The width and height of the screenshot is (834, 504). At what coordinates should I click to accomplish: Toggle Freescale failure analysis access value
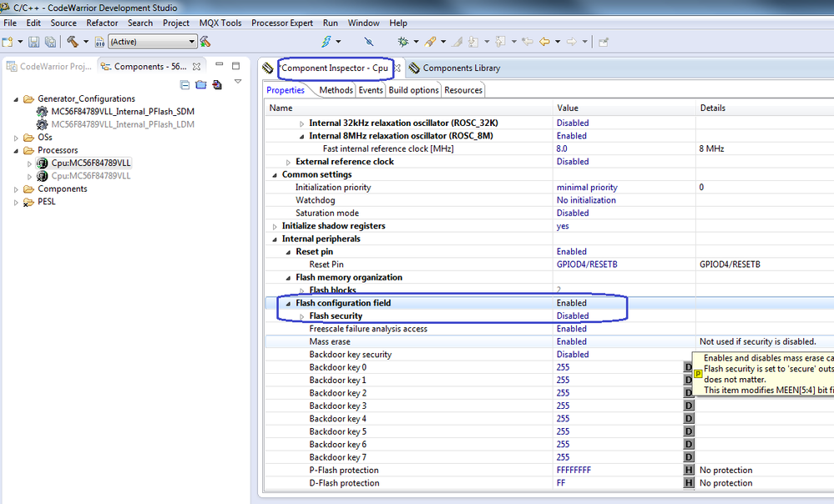[x=572, y=329]
